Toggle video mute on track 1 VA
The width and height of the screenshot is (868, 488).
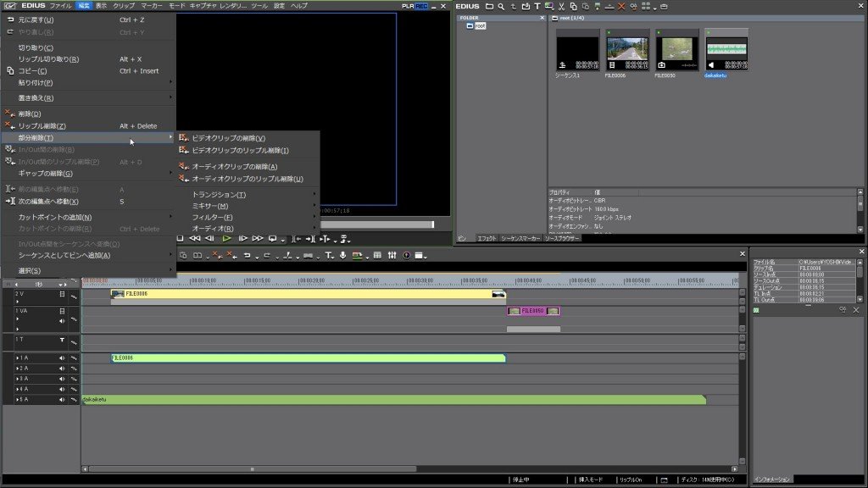click(x=62, y=311)
